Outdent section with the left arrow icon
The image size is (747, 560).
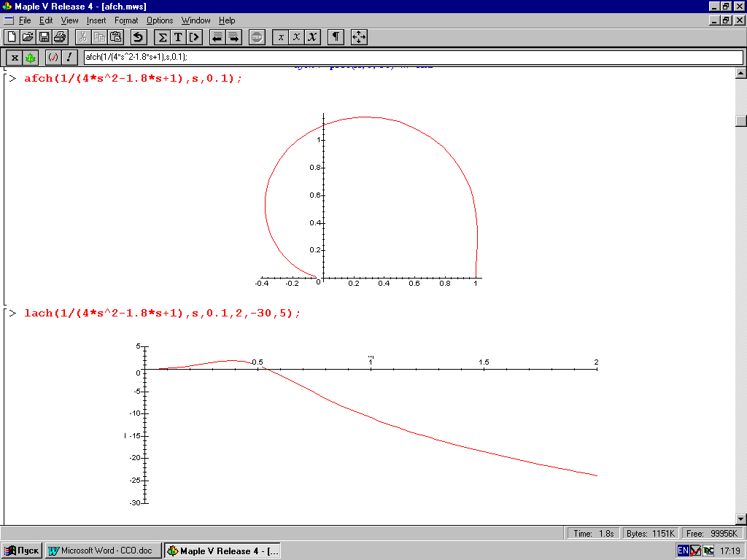point(217,37)
